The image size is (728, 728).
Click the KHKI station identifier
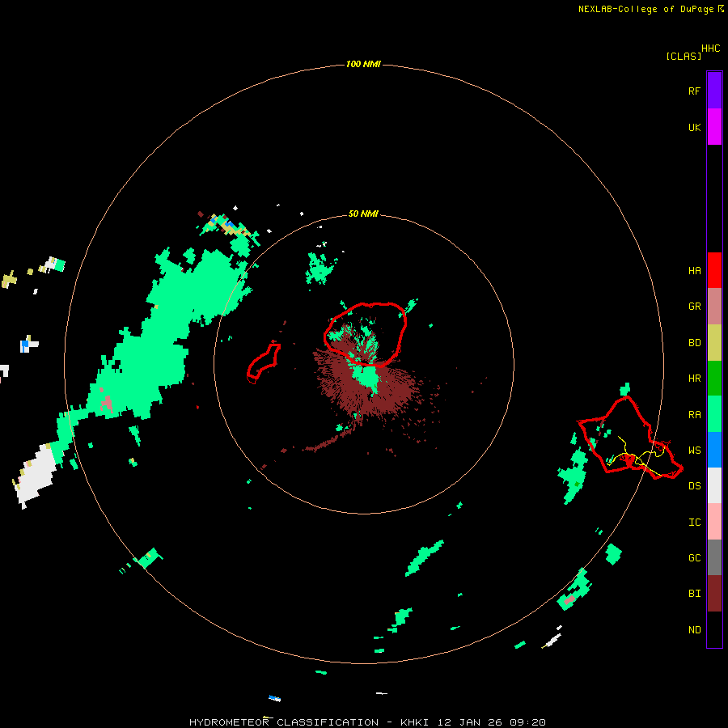pos(415,722)
